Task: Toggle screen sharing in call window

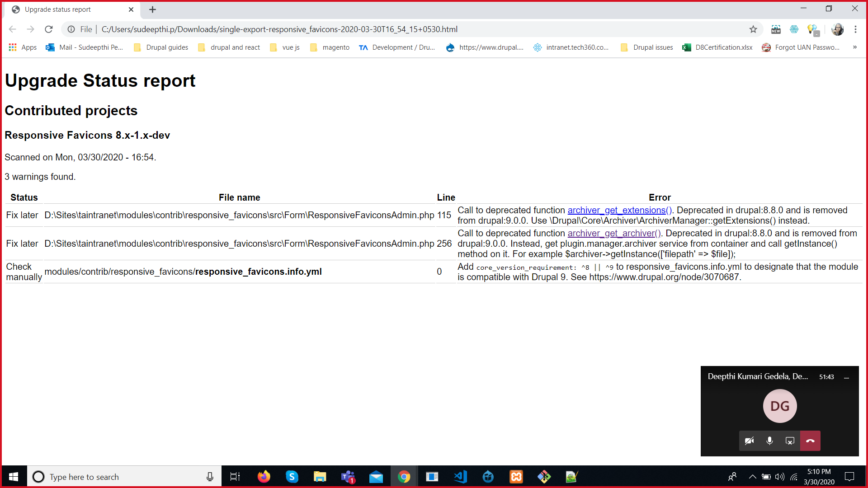Action: coord(790,441)
